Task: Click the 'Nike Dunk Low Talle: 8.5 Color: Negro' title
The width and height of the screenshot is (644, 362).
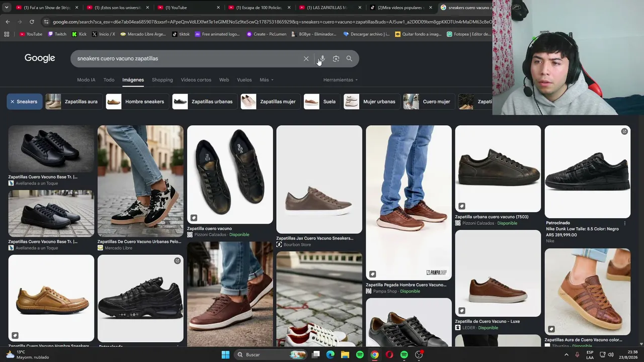Action: click(583, 229)
